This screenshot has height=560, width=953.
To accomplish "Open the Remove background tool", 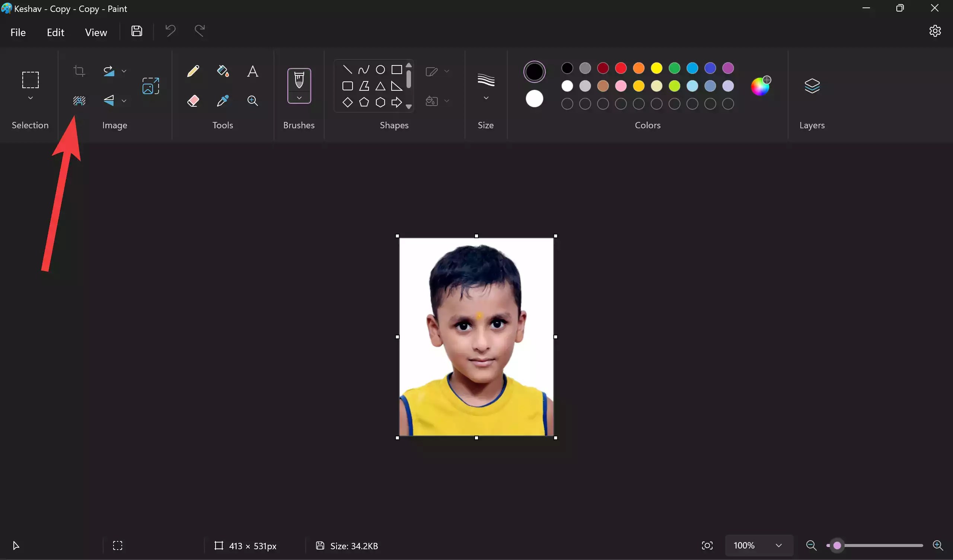I will point(79,101).
